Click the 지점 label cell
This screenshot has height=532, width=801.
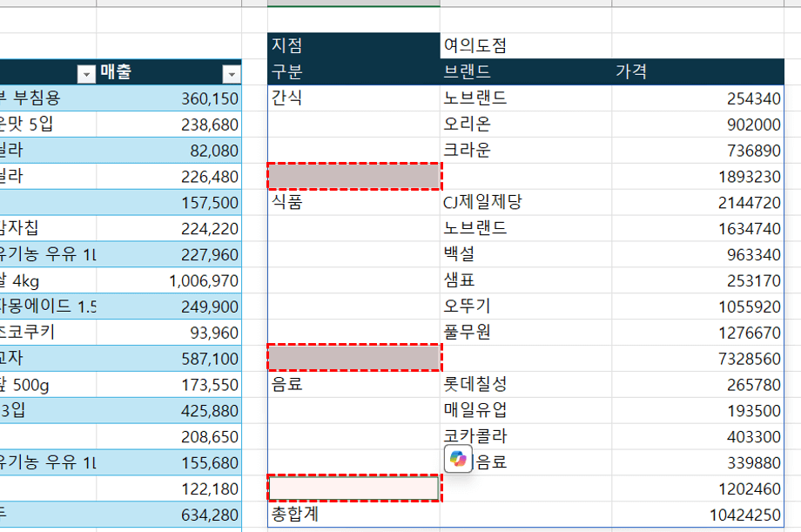[353, 45]
